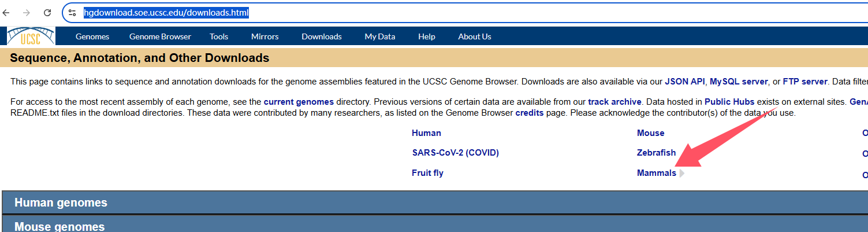
Task: Jump to Zebrafish downloads
Action: click(x=656, y=153)
